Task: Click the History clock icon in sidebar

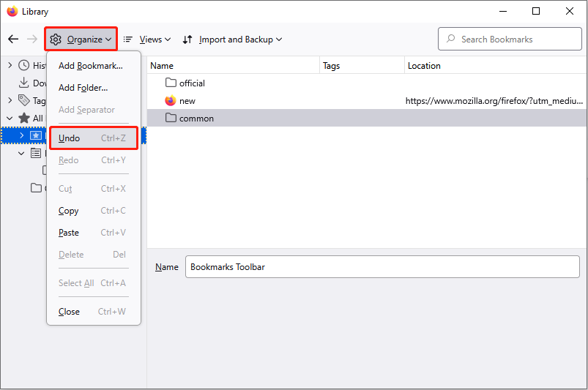Action: (24, 66)
